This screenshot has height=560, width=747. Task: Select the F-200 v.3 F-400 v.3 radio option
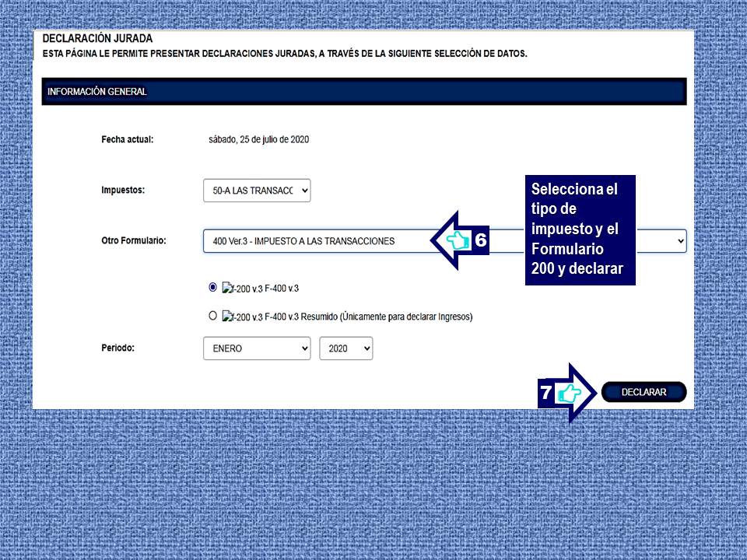212,287
